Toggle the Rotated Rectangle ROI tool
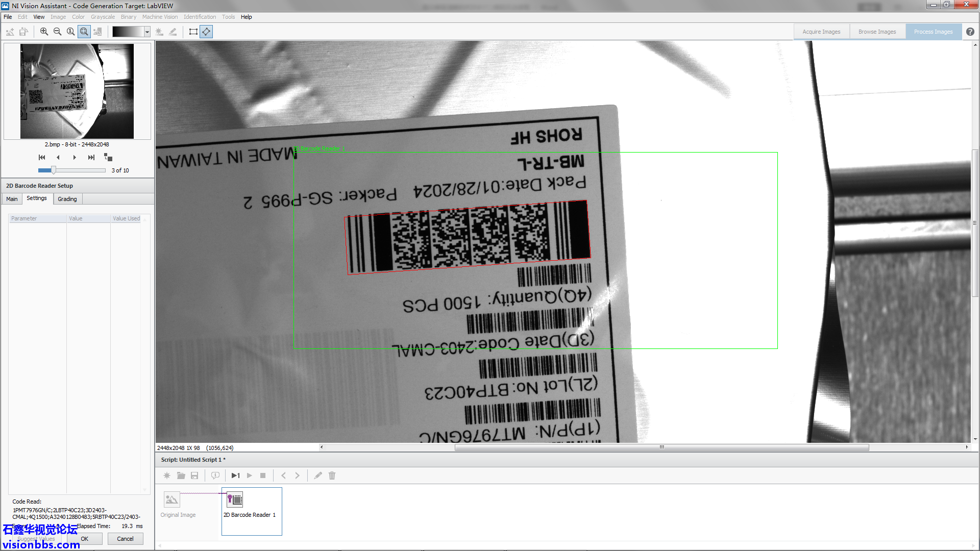980x551 pixels. tap(206, 32)
